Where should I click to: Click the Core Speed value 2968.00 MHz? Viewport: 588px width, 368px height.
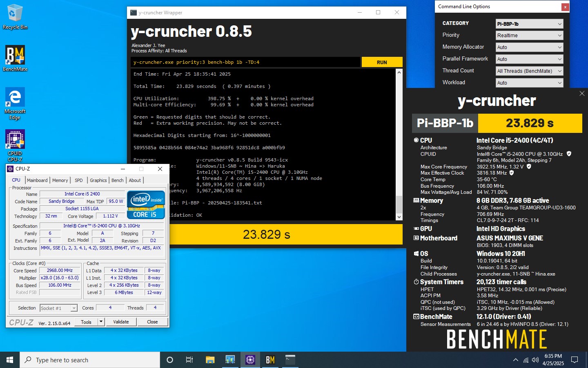[x=60, y=270]
